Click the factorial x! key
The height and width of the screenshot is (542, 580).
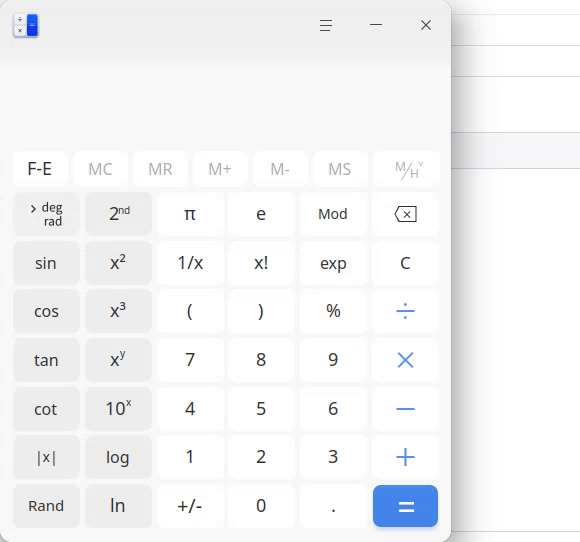[261, 263]
